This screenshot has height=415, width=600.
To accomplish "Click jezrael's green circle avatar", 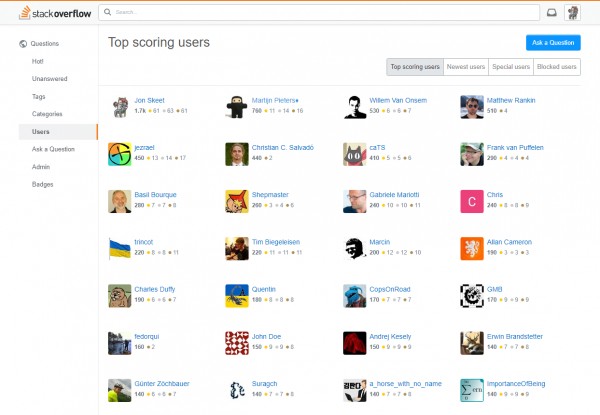I will [x=119, y=153].
